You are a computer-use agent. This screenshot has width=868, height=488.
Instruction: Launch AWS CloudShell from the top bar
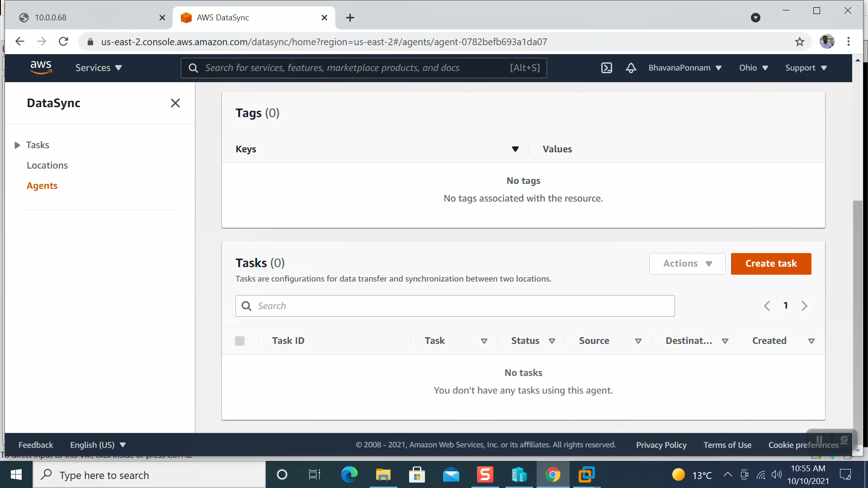coord(606,68)
